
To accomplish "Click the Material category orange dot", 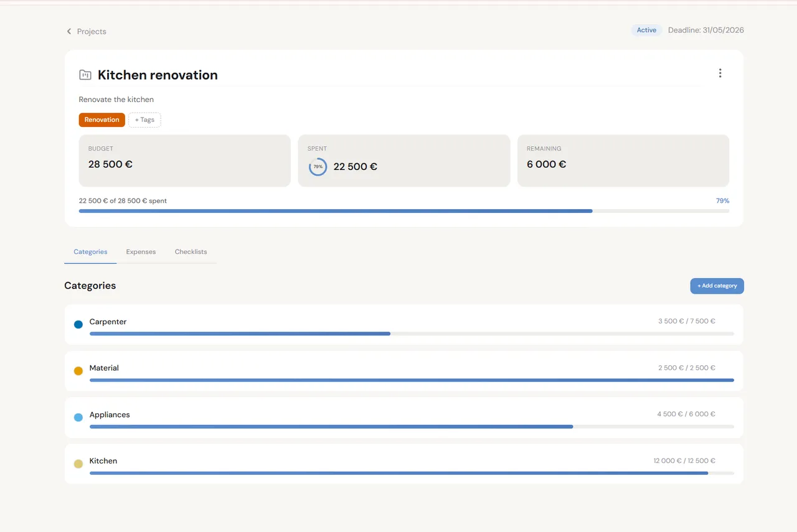I will pyautogui.click(x=78, y=371).
